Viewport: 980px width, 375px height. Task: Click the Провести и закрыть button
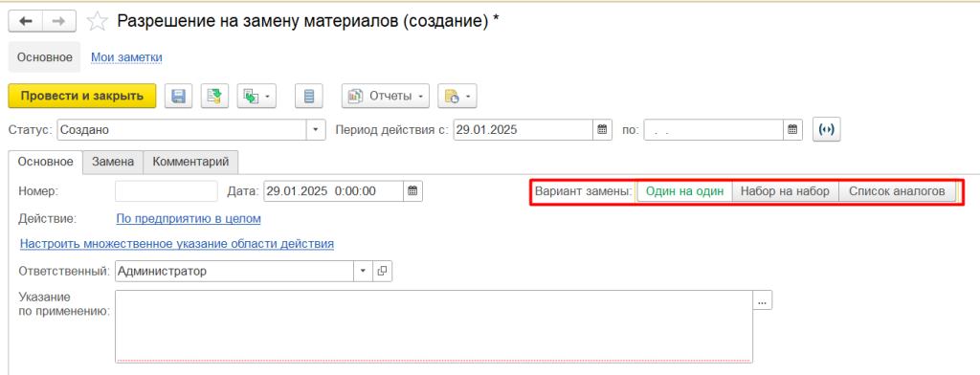(x=82, y=97)
